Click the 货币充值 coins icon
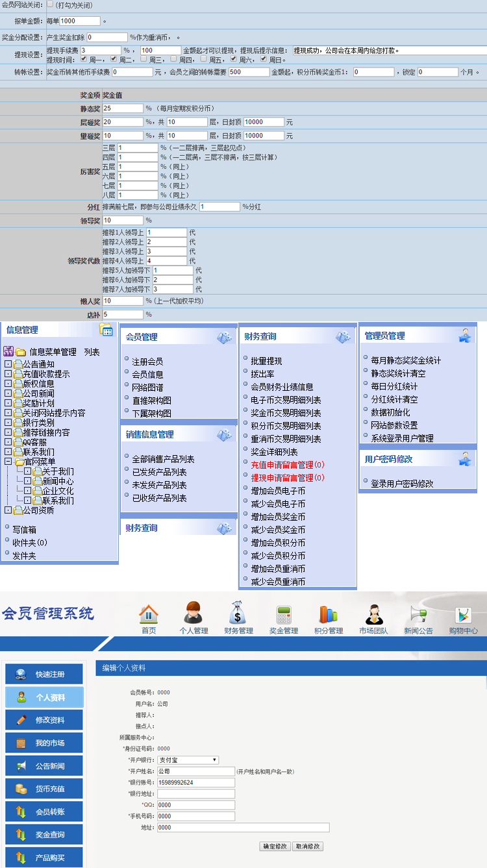487x868 pixels. click(x=21, y=788)
